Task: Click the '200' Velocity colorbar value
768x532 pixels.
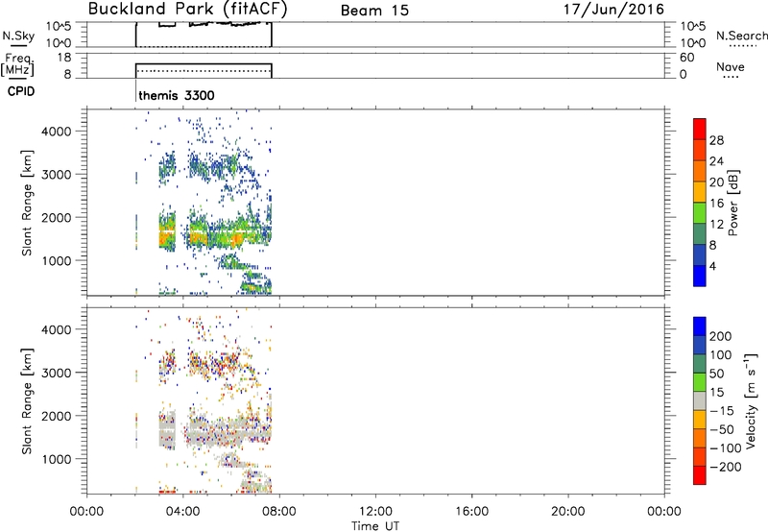Action: point(721,336)
